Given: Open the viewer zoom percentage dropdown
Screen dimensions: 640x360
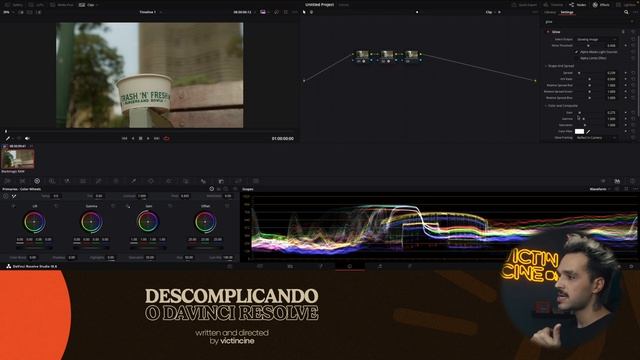Looking at the screenshot, I should pyautogui.click(x=8, y=12).
